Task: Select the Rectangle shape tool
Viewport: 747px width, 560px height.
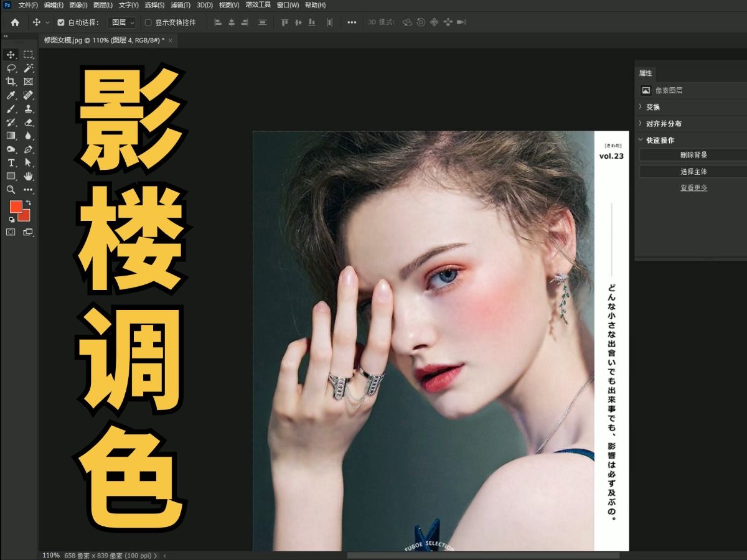Action: 11,176
